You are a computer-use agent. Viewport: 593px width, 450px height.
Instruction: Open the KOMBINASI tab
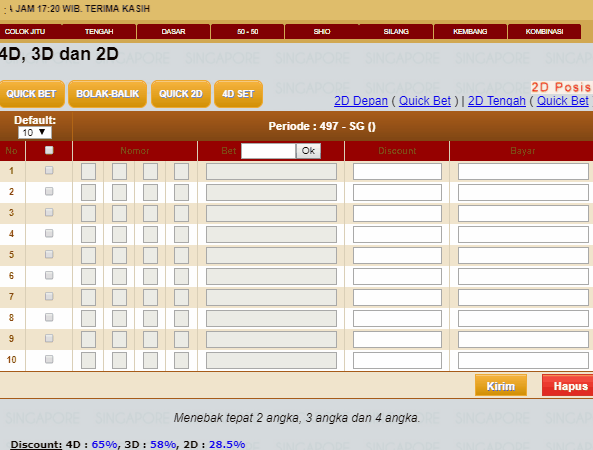coord(544,31)
